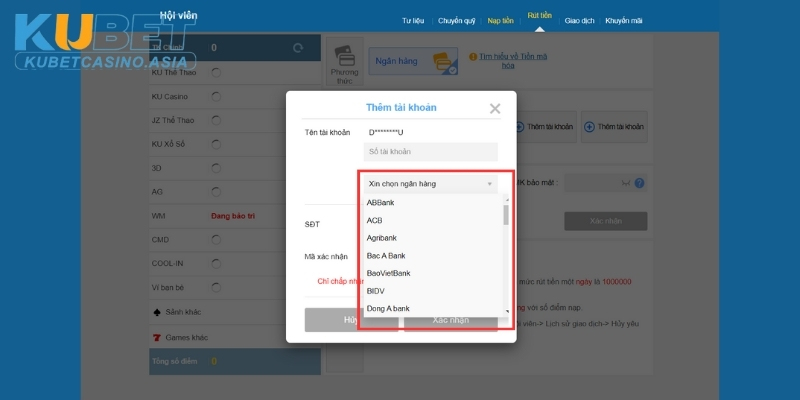Click the main account refresh icon
Image resolution: width=800 pixels, height=400 pixels.
298,48
